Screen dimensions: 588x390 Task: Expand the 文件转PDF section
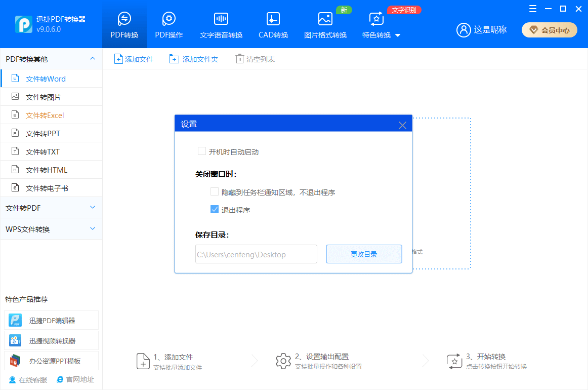point(51,208)
